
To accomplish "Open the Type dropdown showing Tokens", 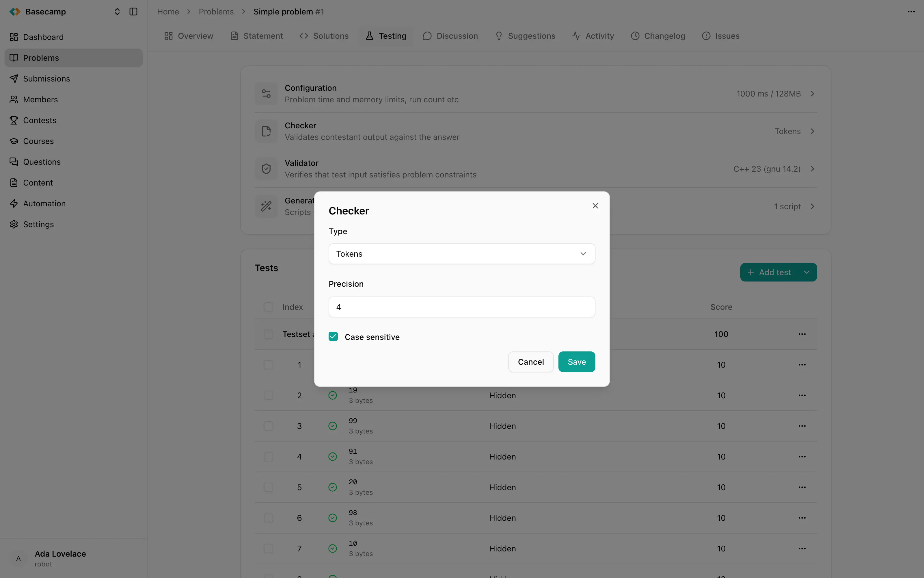I will [x=462, y=254].
